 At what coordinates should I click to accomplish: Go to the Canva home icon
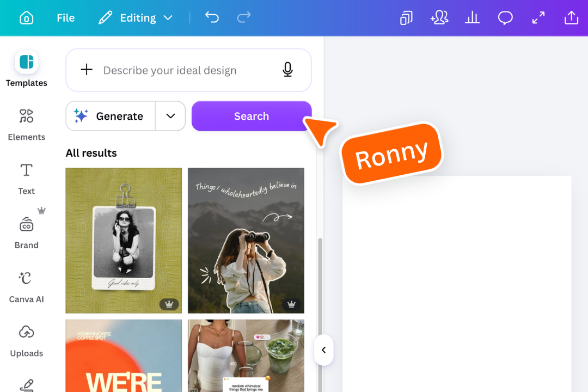click(26, 17)
